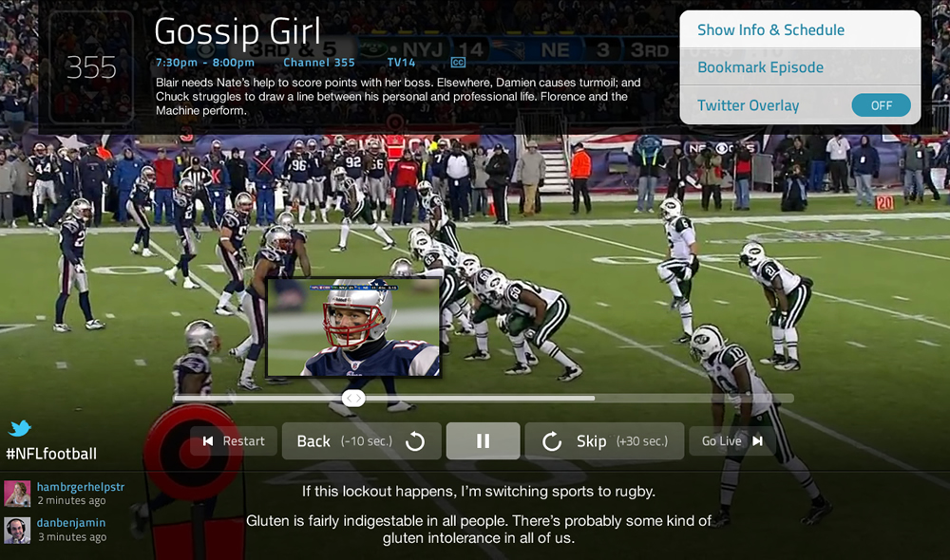Click the '3 minutes ago' timestamp
Screen dimensions: 950x560
click(x=72, y=537)
